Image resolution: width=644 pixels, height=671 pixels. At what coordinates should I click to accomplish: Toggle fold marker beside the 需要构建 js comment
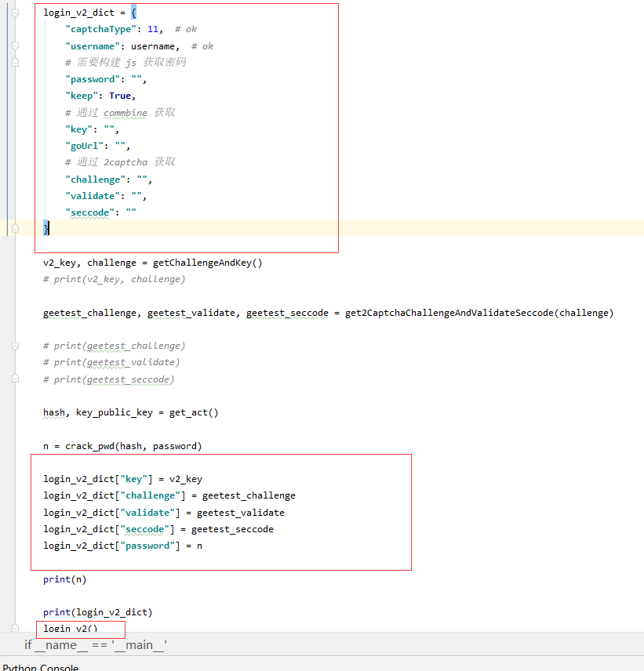coord(15,63)
